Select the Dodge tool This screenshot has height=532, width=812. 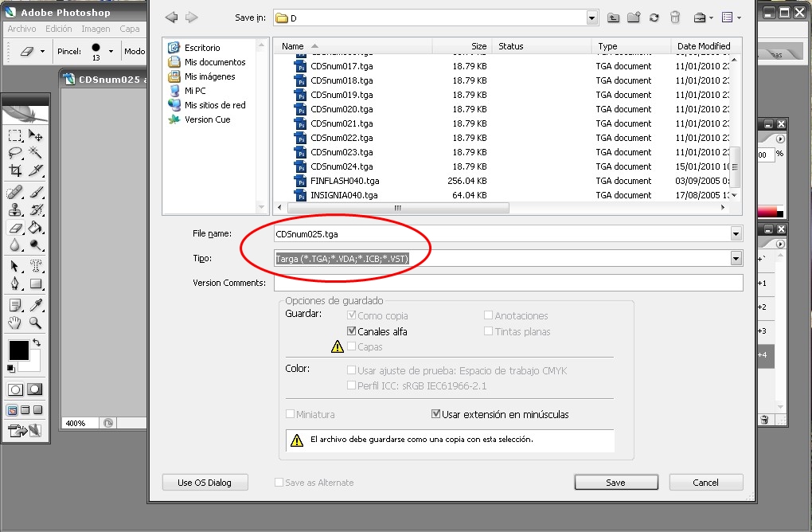coord(35,245)
